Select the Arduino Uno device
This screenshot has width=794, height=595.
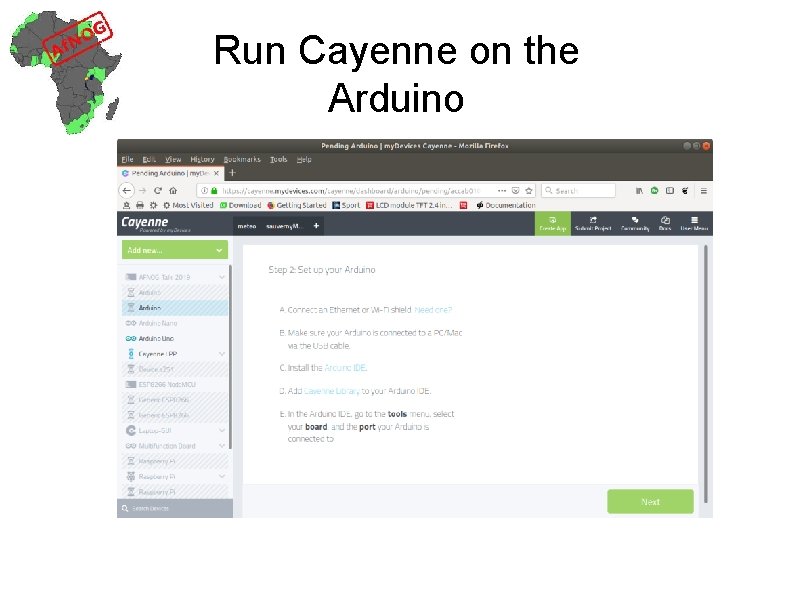click(175, 338)
